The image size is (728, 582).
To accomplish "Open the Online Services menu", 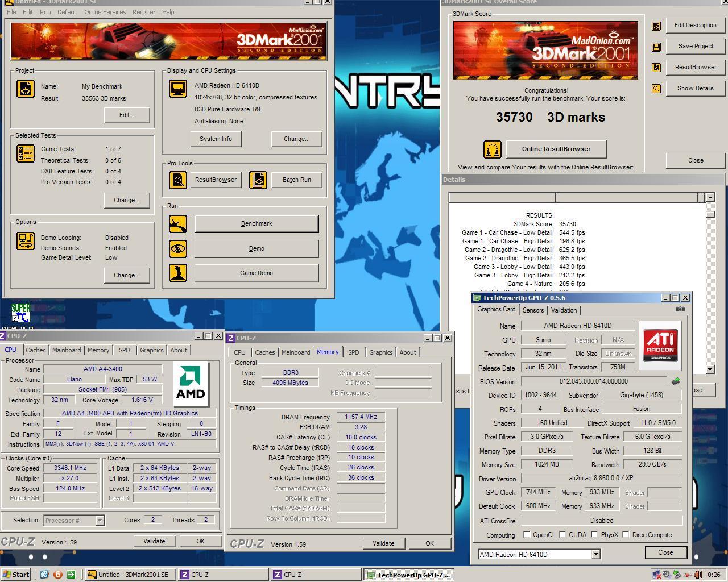I will pyautogui.click(x=105, y=12).
